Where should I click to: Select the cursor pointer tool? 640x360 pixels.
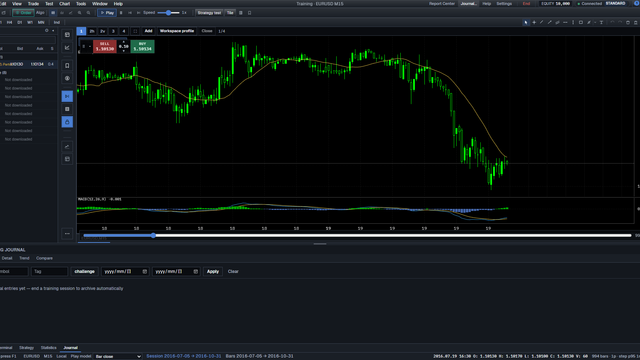point(526,22)
